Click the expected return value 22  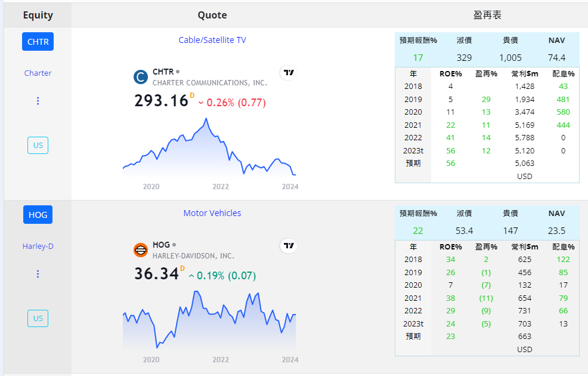coord(418,231)
